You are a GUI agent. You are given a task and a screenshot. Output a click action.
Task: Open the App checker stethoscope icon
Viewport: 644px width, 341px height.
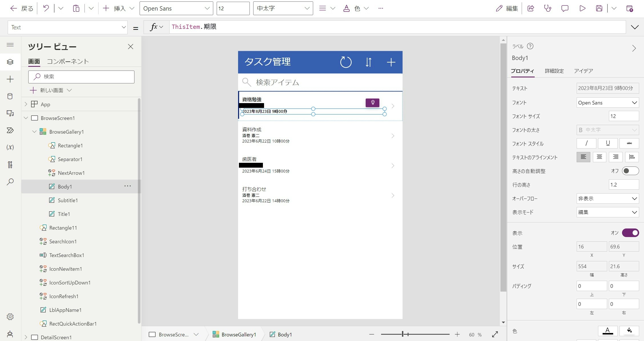click(548, 9)
